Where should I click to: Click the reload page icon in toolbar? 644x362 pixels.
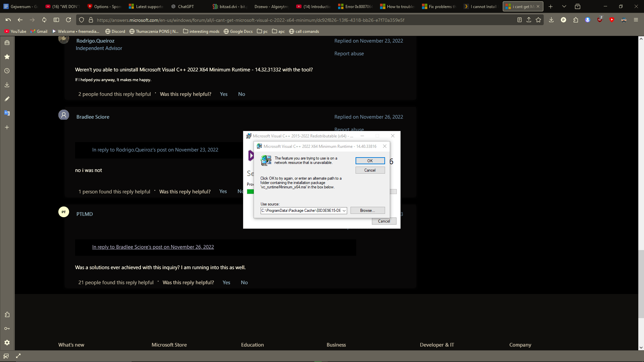[68, 20]
